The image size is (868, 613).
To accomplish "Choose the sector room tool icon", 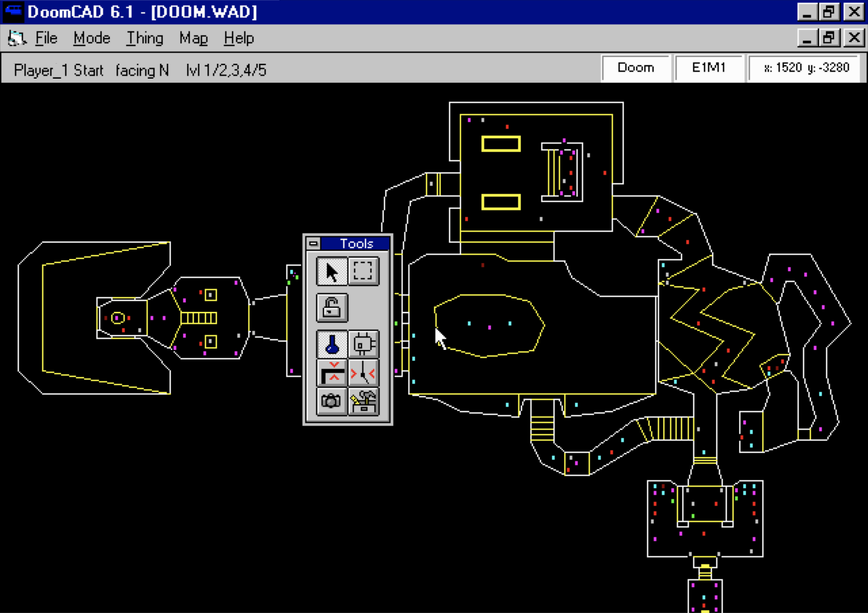I will pos(363,344).
